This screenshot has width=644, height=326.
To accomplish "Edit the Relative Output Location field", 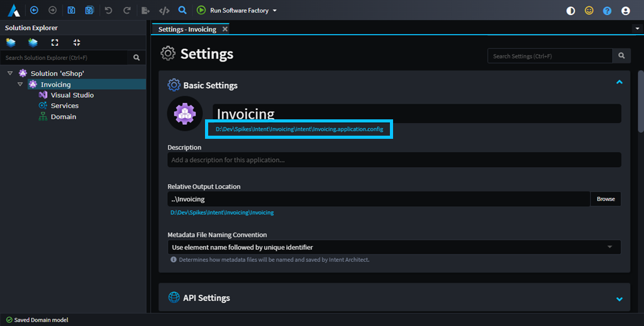I will coord(379,199).
